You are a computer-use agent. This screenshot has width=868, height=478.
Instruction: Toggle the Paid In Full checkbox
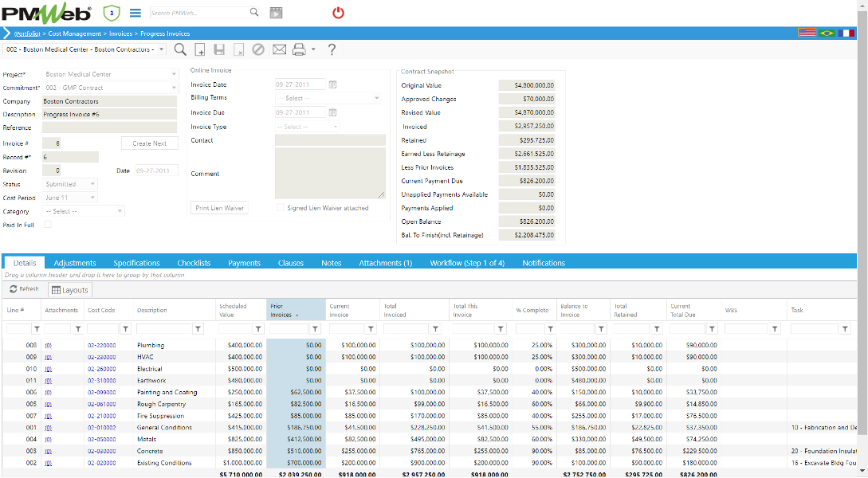pyautogui.click(x=48, y=225)
